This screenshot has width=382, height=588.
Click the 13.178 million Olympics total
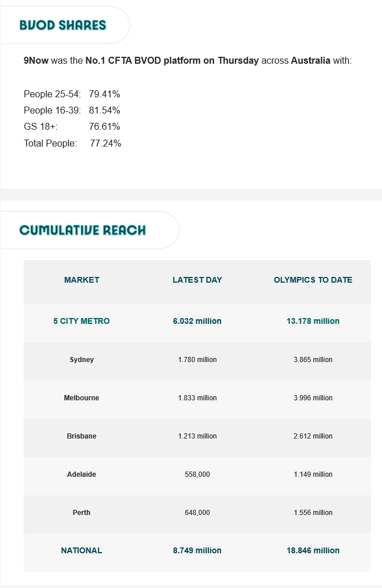(x=313, y=321)
